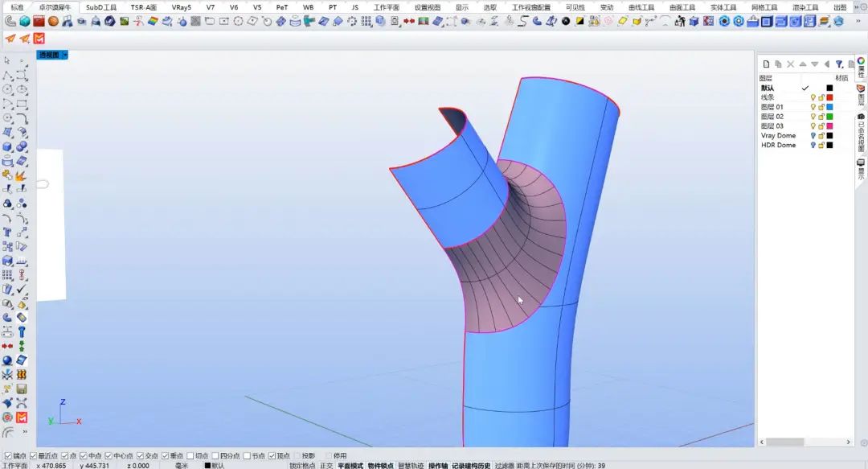Toggle 平面模式 in the status bar

pyautogui.click(x=350, y=465)
